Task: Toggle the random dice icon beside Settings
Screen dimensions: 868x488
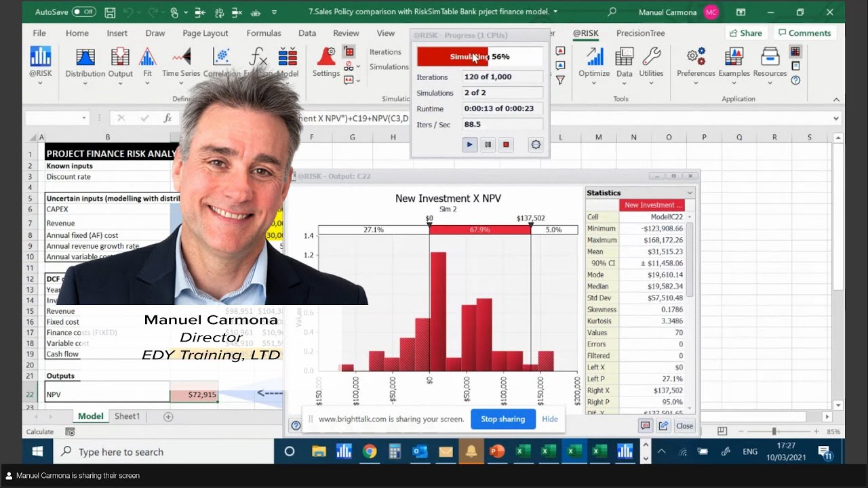Action: (x=349, y=52)
